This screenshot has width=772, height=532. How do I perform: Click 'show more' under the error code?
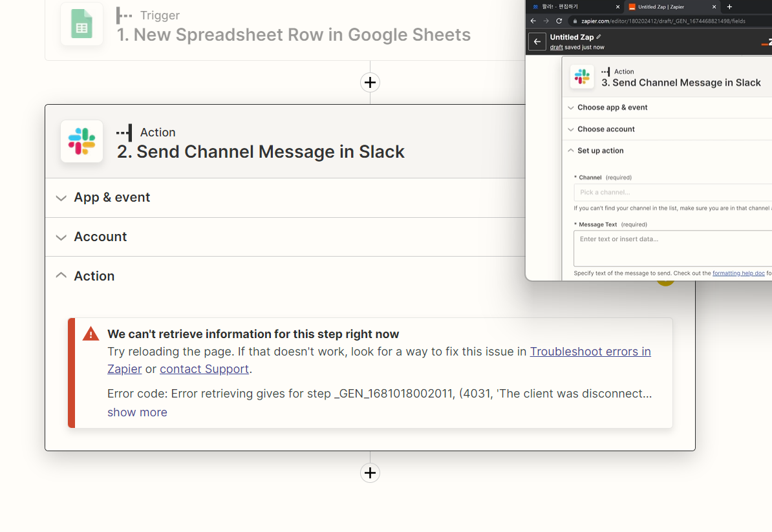tap(137, 412)
